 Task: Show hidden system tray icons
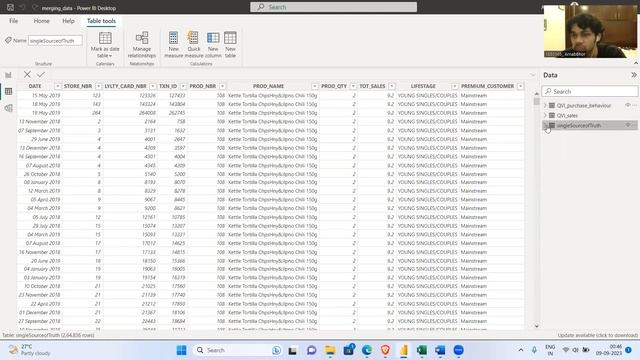(x=520, y=350)
